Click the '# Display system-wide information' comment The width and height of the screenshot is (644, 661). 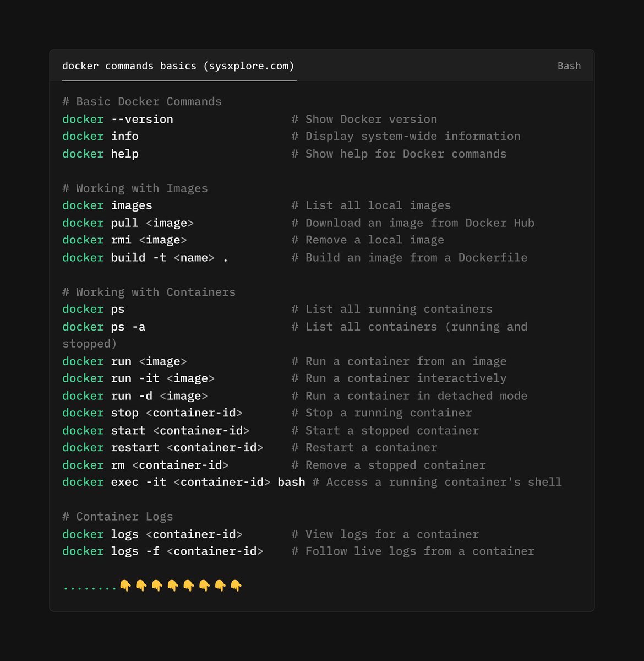(x=406, y=136)
